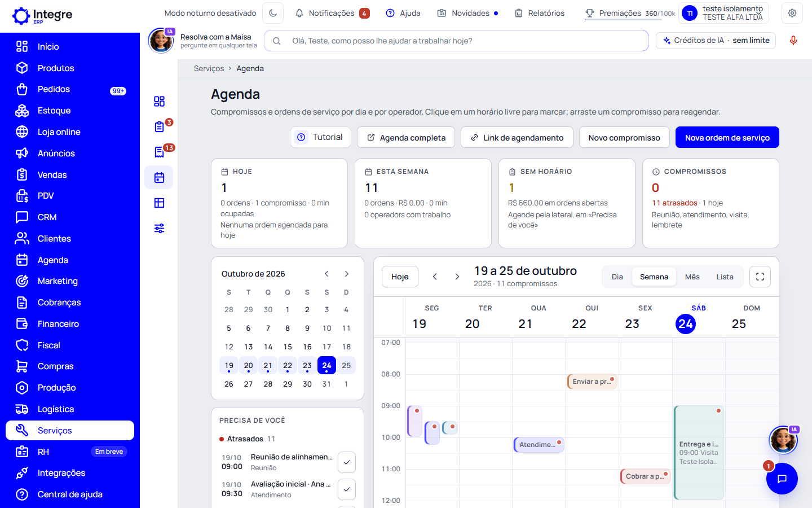Open Marketing sidebar icon
This screenshot has width=812, height=508.
(22, 281)
